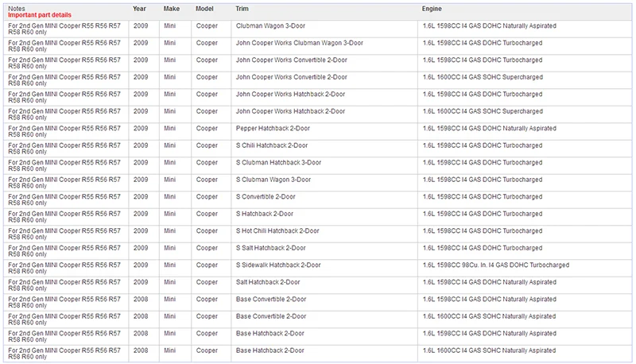
Task: Click the Engine column header
Action: coord(432,9)
